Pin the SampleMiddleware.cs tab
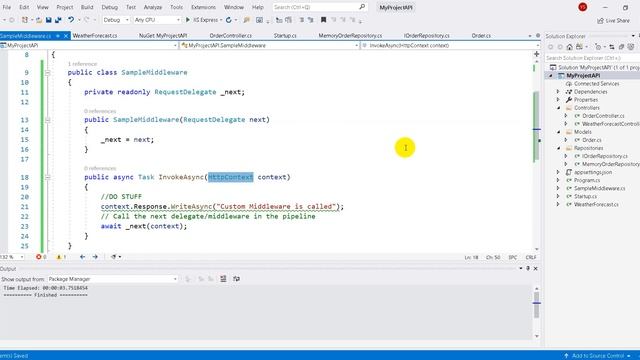 coord(58,36)
